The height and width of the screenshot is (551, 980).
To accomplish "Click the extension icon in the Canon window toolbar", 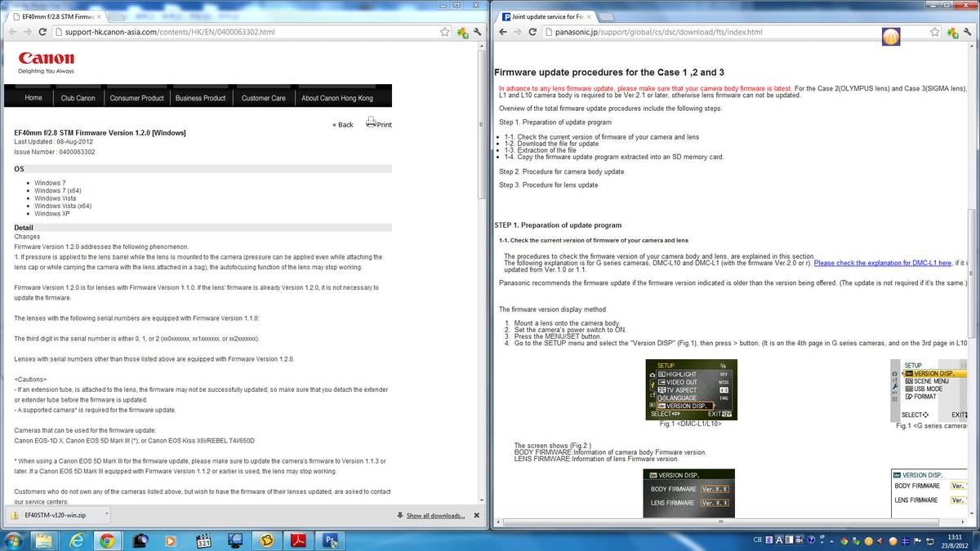I will pos(462,32).
